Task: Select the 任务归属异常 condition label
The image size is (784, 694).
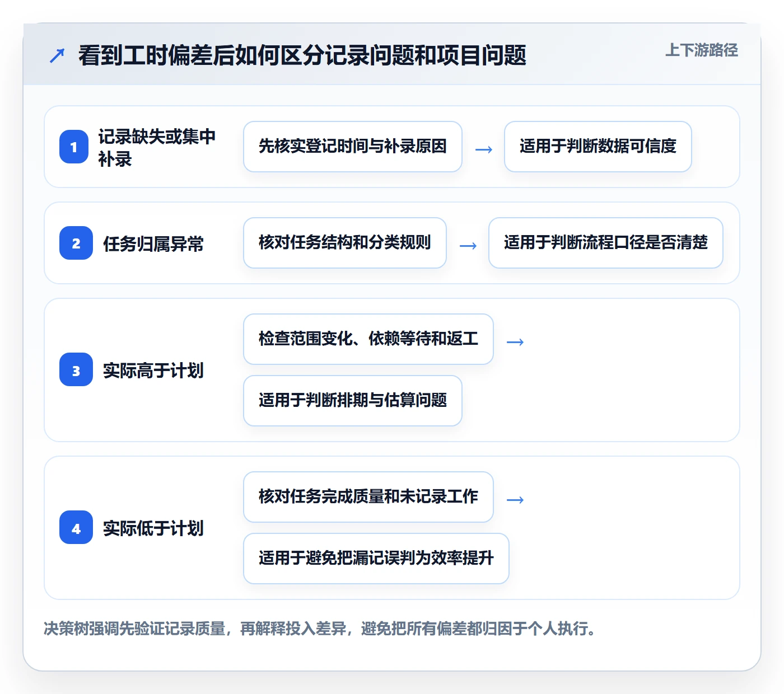Action: (x=153, y=243)
